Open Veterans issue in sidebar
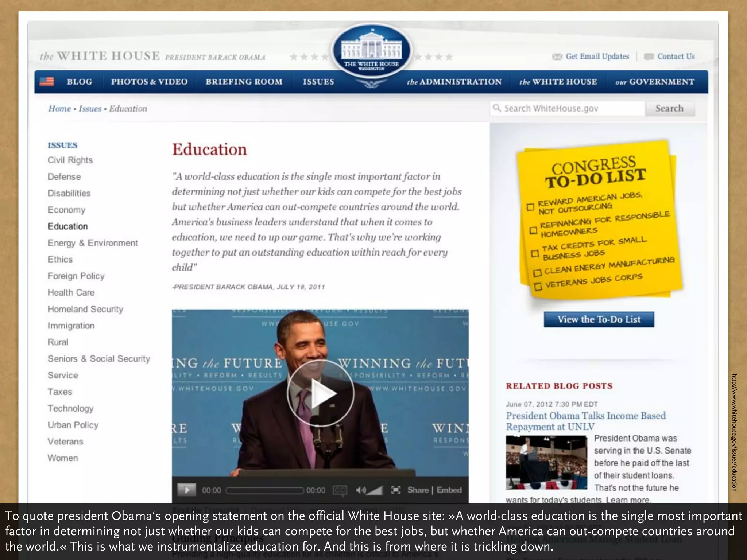This screenshot has height=560, width=747. (65, 442)
